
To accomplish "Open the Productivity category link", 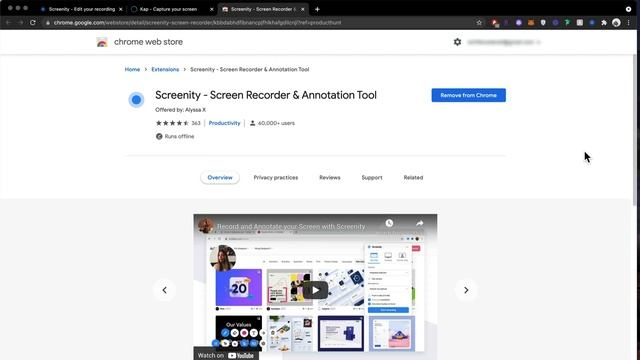I will point(224,123).
